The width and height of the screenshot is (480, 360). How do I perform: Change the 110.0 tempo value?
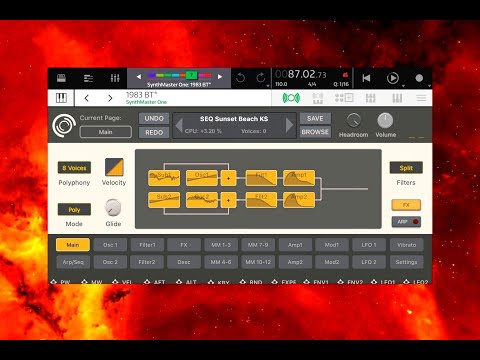point(281,84)
